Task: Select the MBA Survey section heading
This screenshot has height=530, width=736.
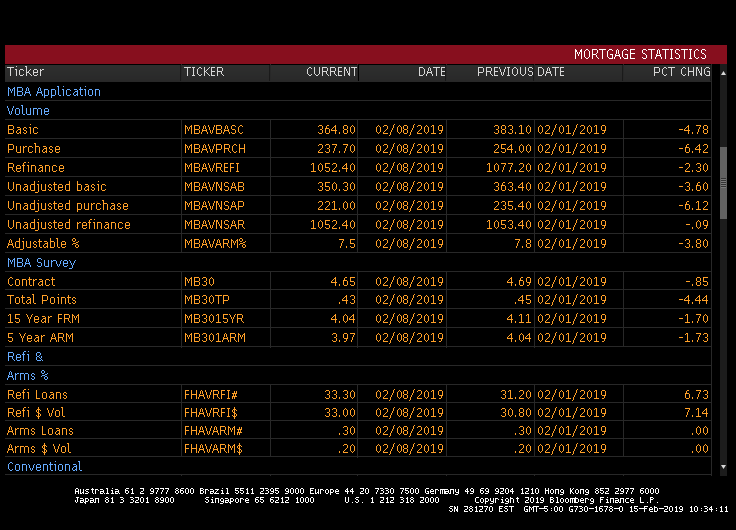Action: pos(41,263)
